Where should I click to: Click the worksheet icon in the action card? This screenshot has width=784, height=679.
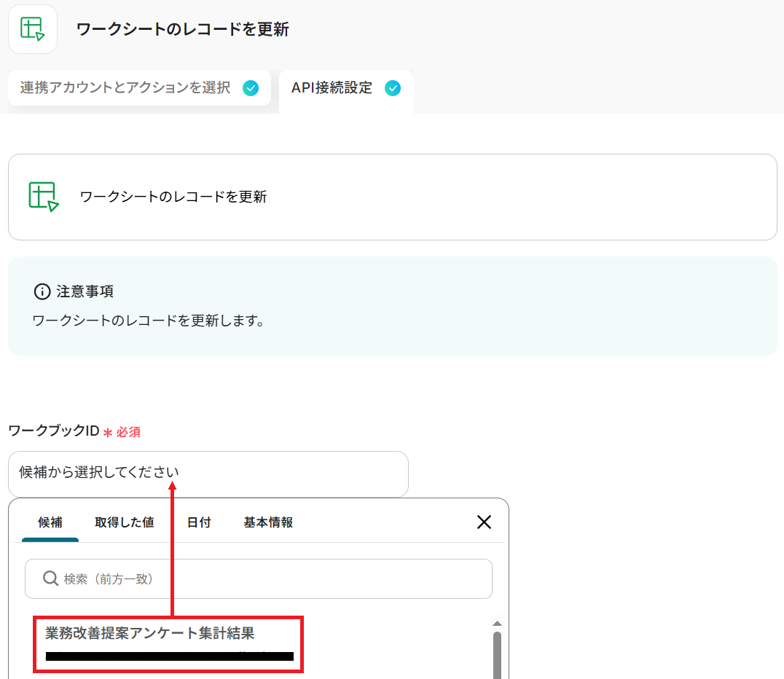(44, 197)
